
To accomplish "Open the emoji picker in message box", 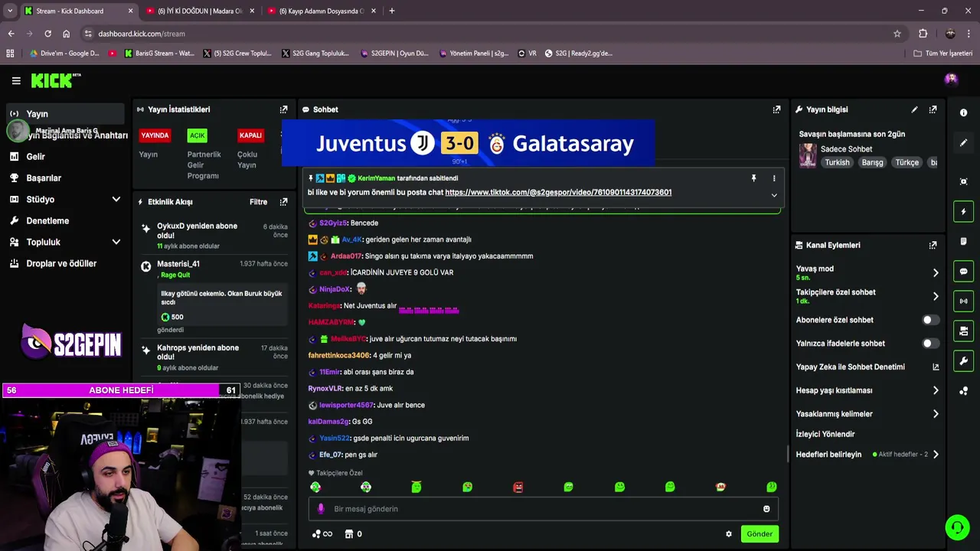I will [766, 509].
